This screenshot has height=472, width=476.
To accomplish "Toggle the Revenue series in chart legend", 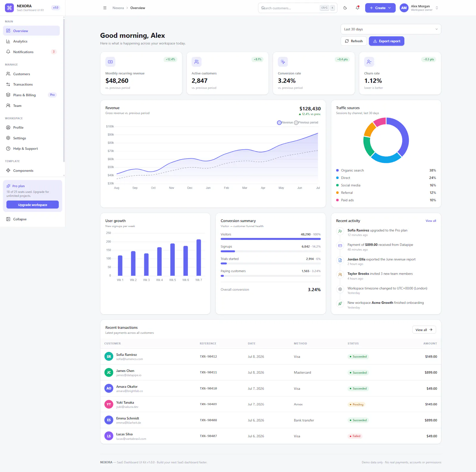I will pos(285,122).
